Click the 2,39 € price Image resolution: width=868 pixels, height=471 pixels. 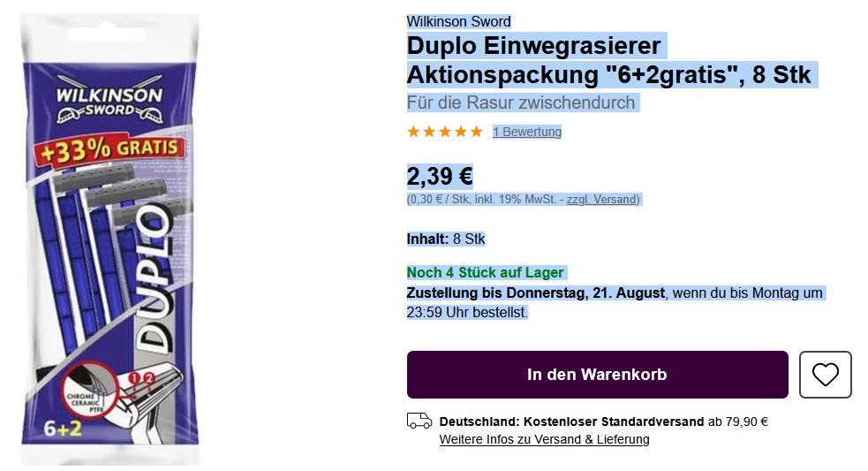tap(440, 176)
